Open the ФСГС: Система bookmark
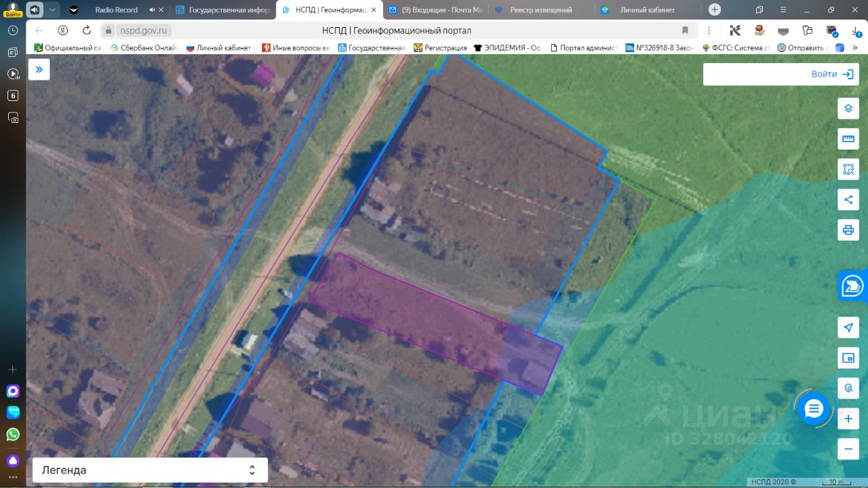This screenshot has width=868, height=488. [736, 47]
